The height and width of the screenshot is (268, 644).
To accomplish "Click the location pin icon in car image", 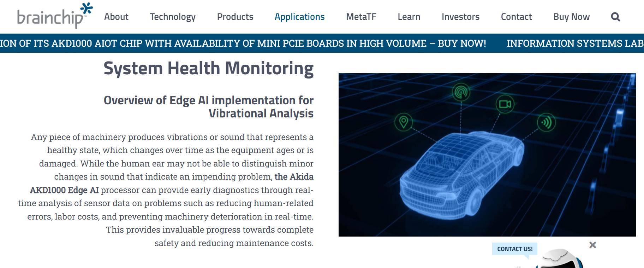I will pos(404,122).
